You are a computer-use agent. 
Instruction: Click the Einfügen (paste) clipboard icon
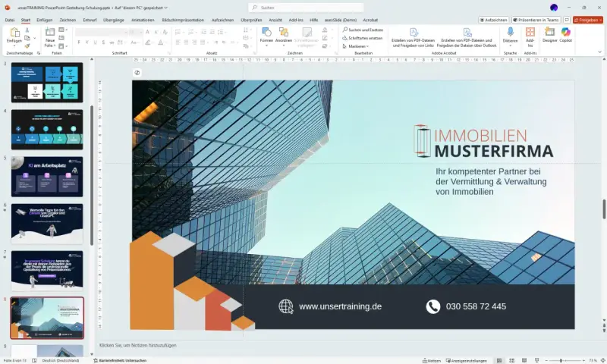[14, 33]
